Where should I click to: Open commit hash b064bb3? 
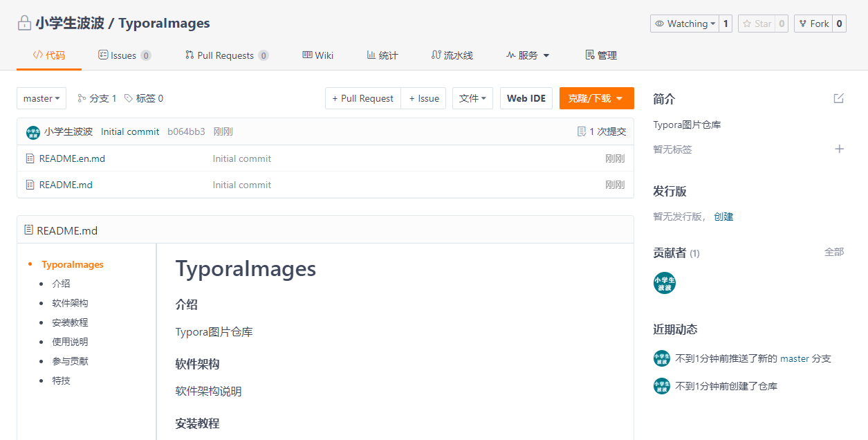(x=186, y=131)
